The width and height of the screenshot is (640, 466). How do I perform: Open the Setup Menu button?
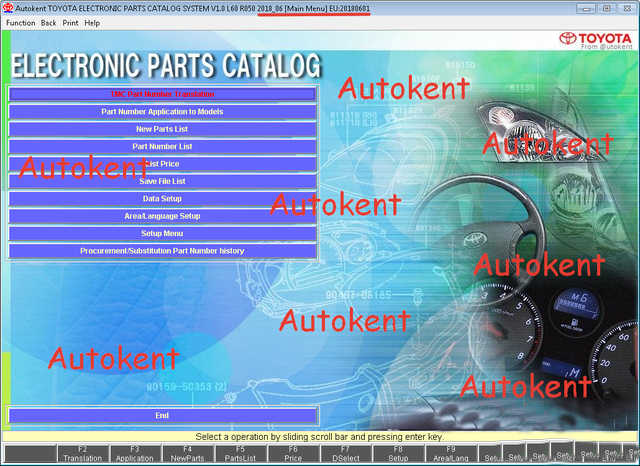point(162,233)
